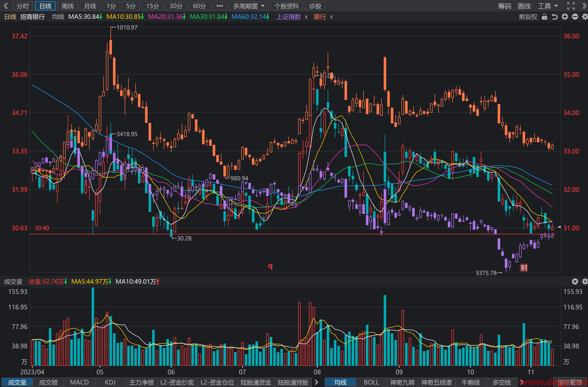Viewport: 588px width, 387px height.
Task: Show more time periods via ellipsis button
Action: tap(219, 6)
